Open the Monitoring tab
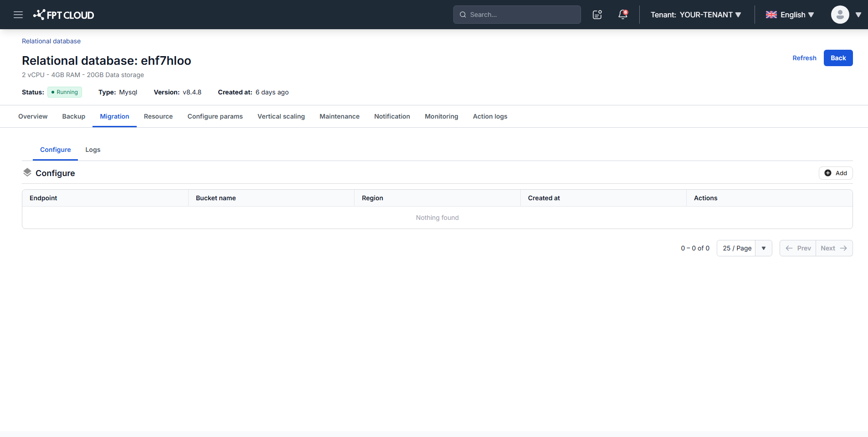Image resolution: width=868 pixels, height=437 pixels. (441, 116)
